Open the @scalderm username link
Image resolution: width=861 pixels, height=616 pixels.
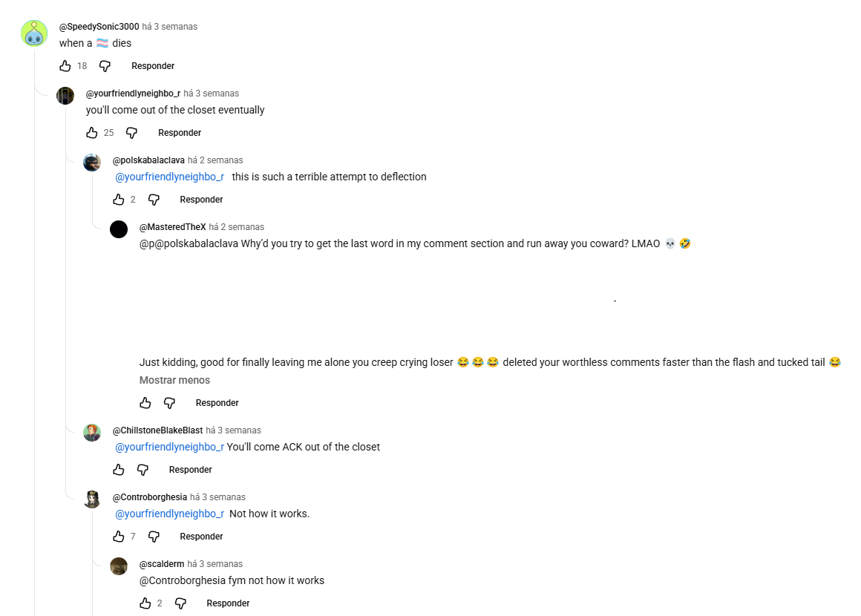click(162, 564)
